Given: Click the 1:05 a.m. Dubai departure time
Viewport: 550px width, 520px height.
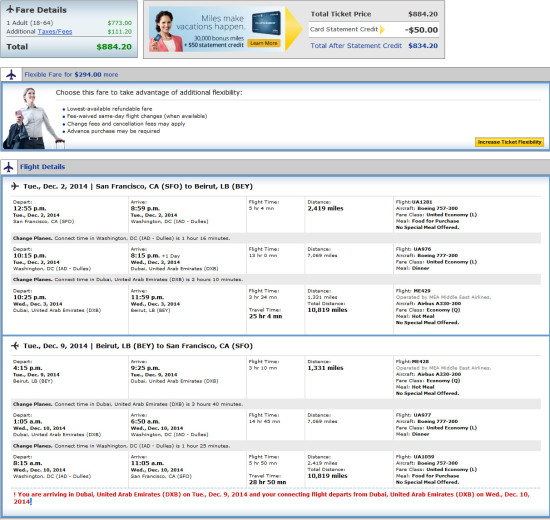Looking at the screenshot, I should click(x=28, y=422).
